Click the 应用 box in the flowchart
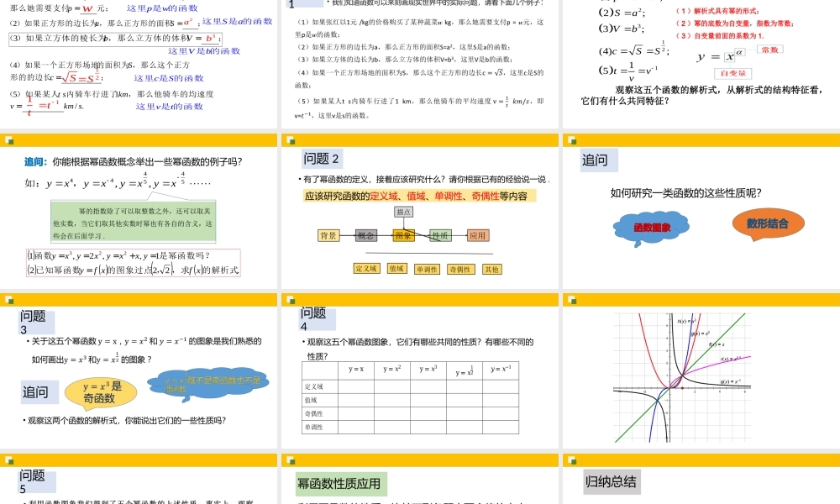Screen dimensions: 840x504 point(477,236)
